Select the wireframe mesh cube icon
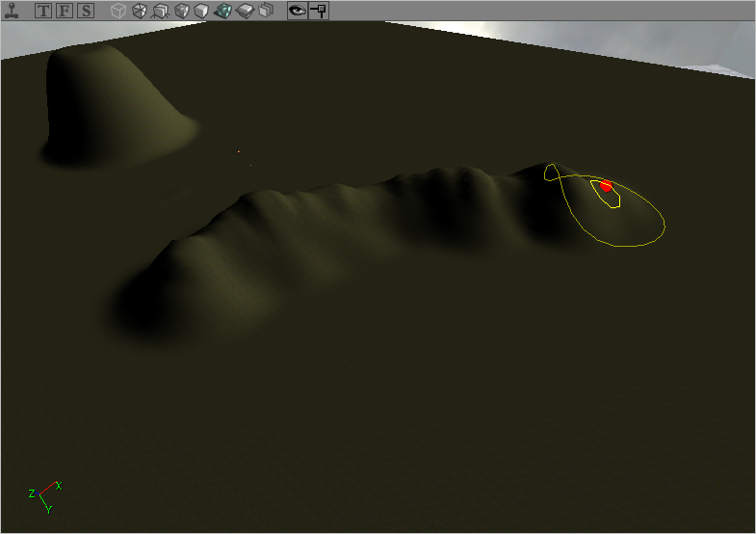This screenshot has height=534, width=756. [139, 12]
